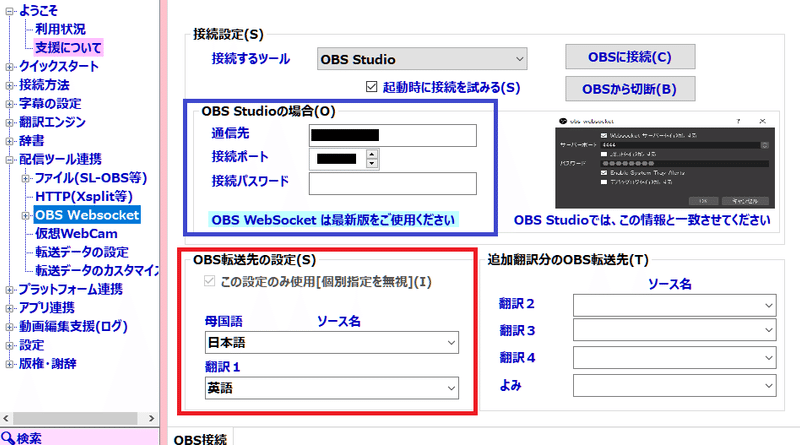Image resolution: width=800 pixels, height=445 pixels.
Task: Switch to the OBS接続 tab
Action: pos(200,438)
